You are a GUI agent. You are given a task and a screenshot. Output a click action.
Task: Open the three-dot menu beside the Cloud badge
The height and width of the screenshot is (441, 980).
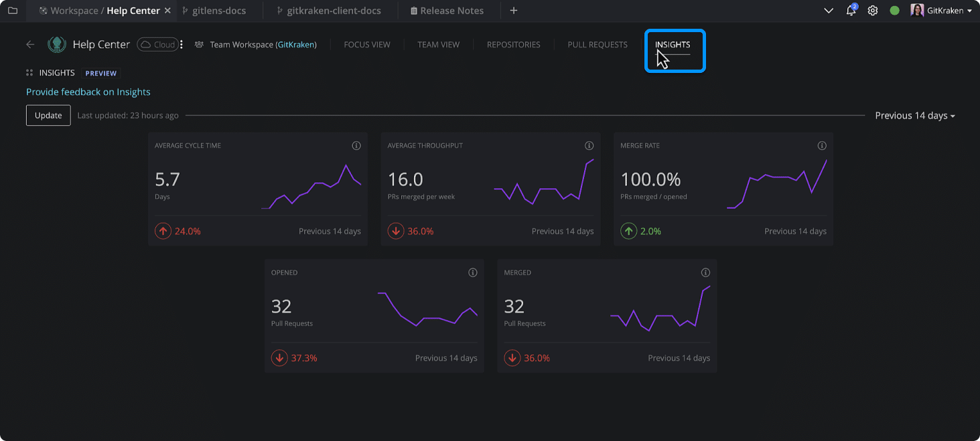pos(181,43)
